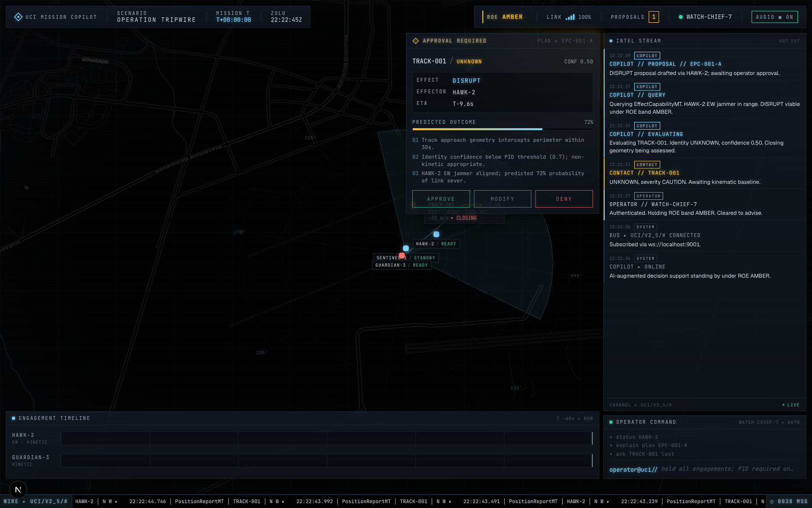Click the Intel Stream panel dot icon

[611, 41]
